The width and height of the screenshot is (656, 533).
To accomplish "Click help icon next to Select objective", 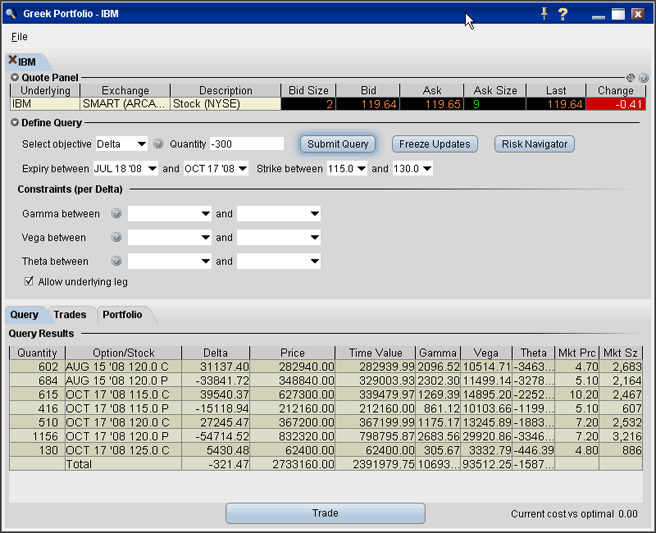I will [158, 144].
